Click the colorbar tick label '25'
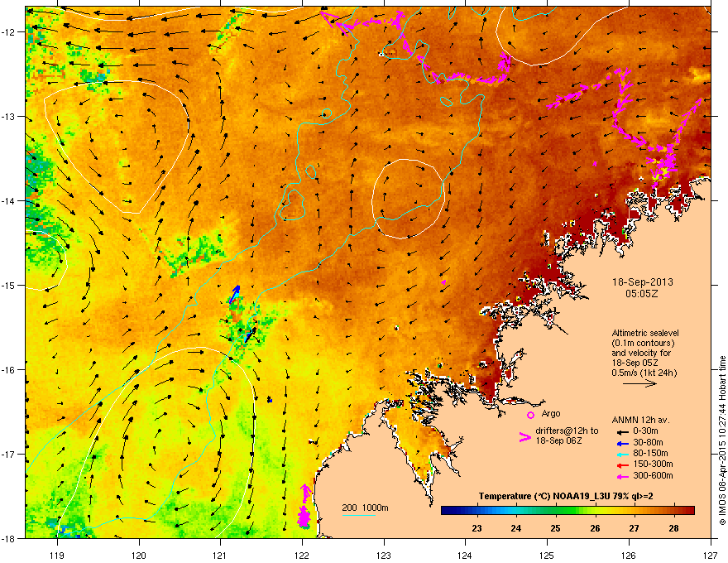This screenshot has height=563, width=728. click(x=555, y=528)
